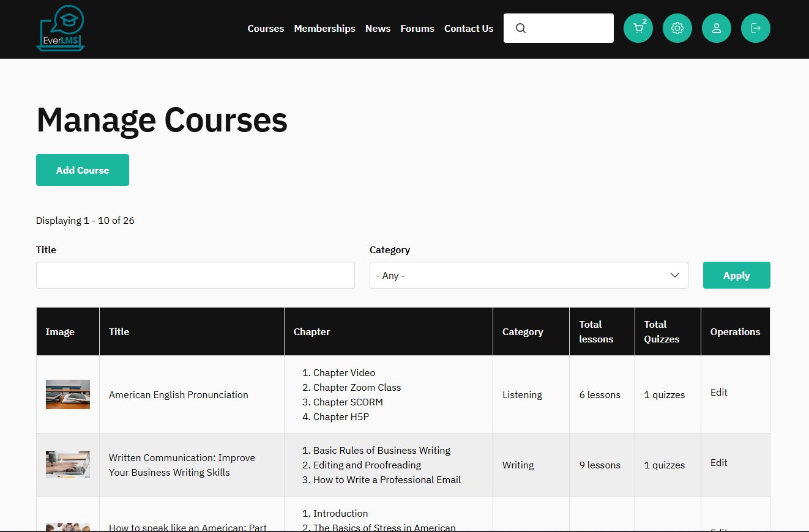Edit the Written Communication course

point(718,463)
